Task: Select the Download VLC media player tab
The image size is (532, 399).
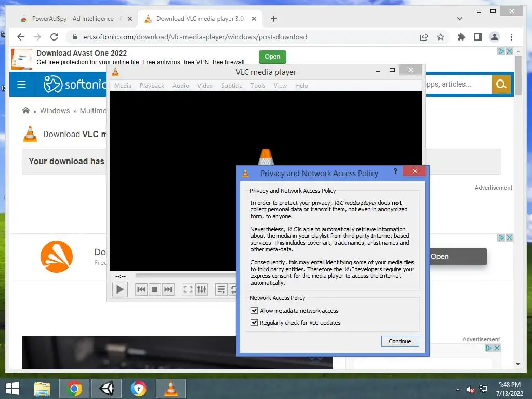Action: coord(200,19)
